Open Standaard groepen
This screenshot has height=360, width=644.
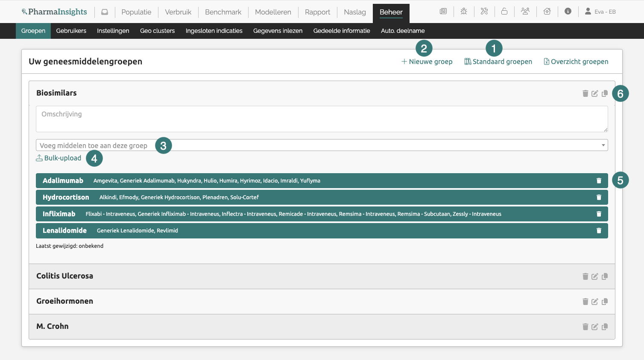(498, 61)
